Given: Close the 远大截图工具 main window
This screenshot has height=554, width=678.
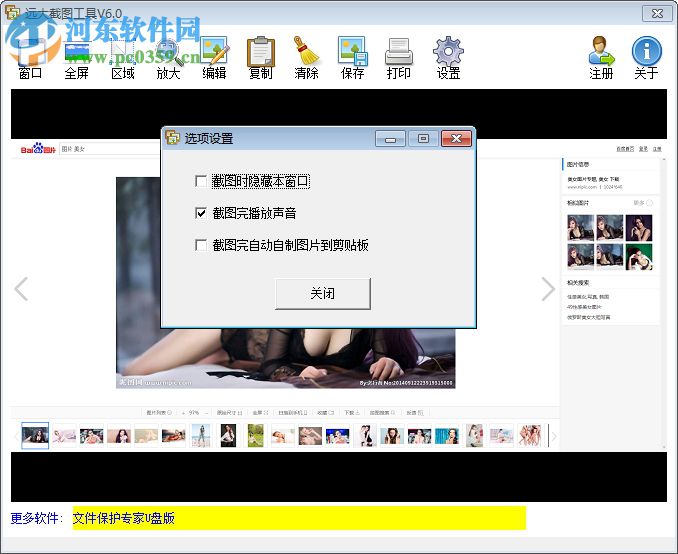Looking at the screenshot, I should tap(657, 13).
